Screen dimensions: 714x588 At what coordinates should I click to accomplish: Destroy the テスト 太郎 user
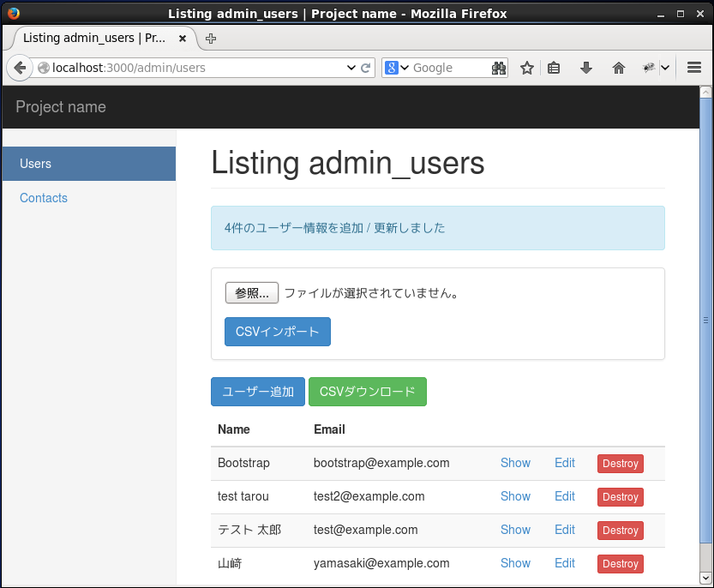[621, 531]
